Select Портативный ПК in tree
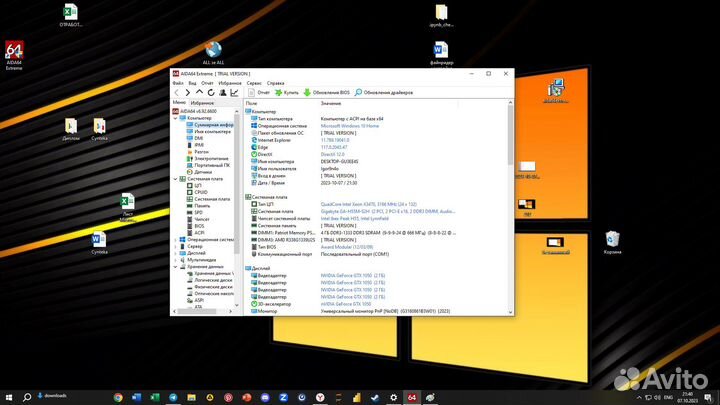Image resolution: width=720 pixels, height=405 pixels. click(208, 165)
